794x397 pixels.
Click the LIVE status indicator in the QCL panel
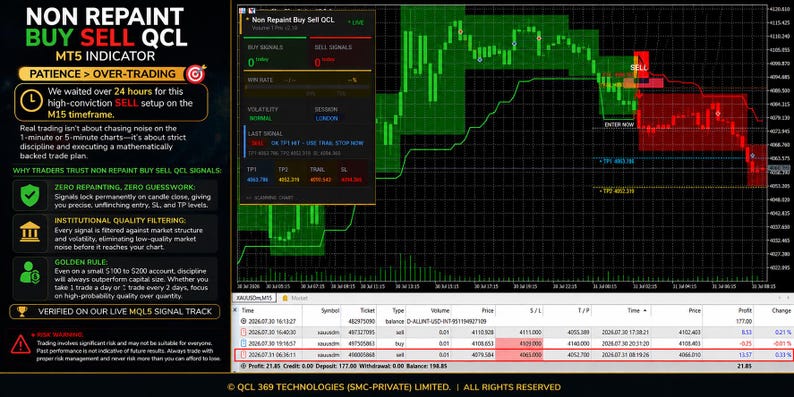point(355,23)
